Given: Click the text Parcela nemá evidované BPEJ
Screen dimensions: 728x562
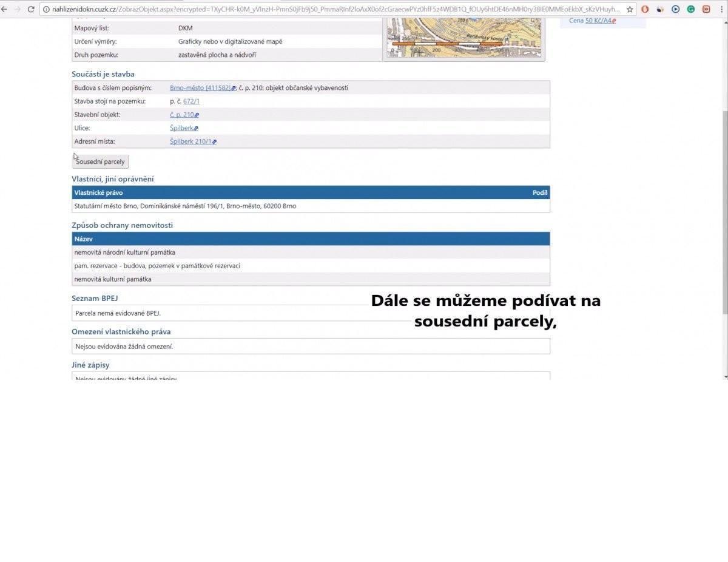Looking at the screenshot, I should pyautogui.click(x=118, y=313).
